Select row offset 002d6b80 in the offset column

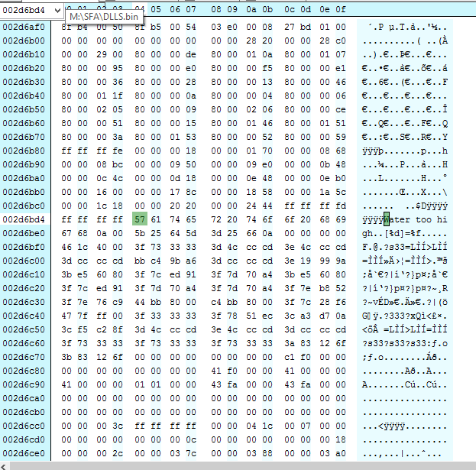coord(24,151)
